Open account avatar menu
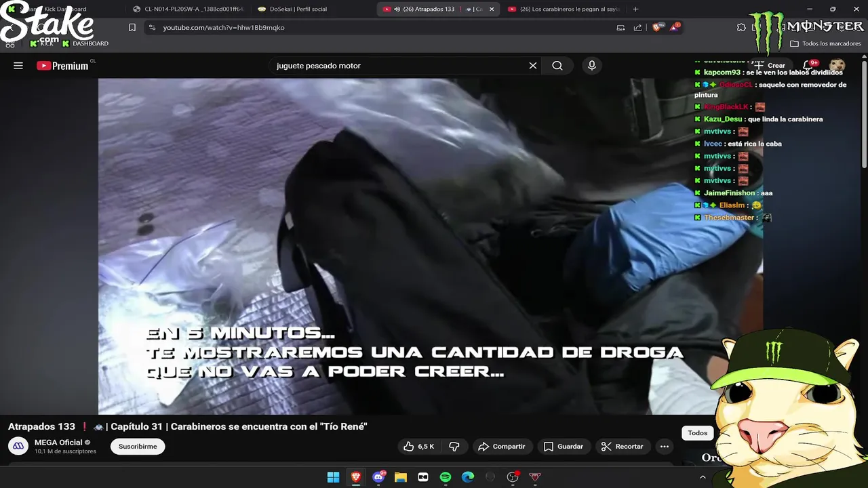 pos(837,66)
